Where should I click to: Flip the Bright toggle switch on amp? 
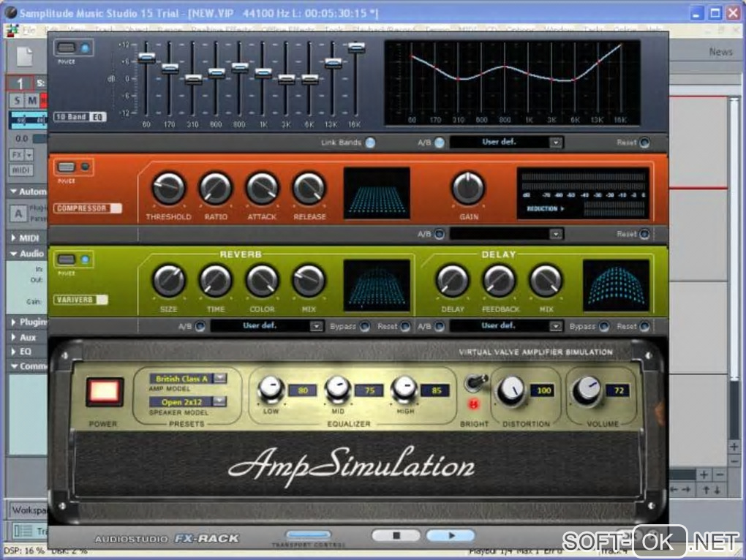476,382
